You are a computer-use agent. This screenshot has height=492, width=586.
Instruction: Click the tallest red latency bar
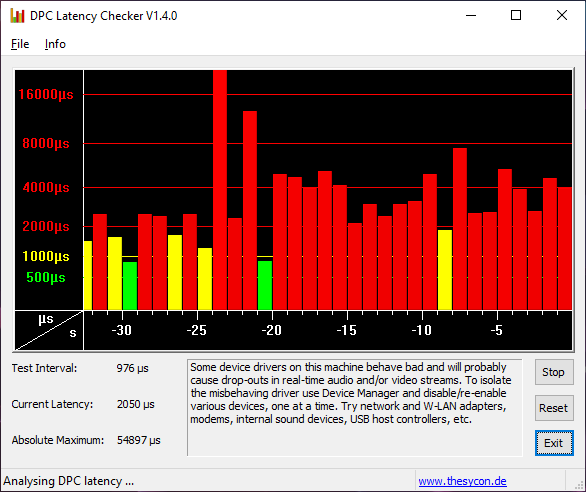click(220, 190)
